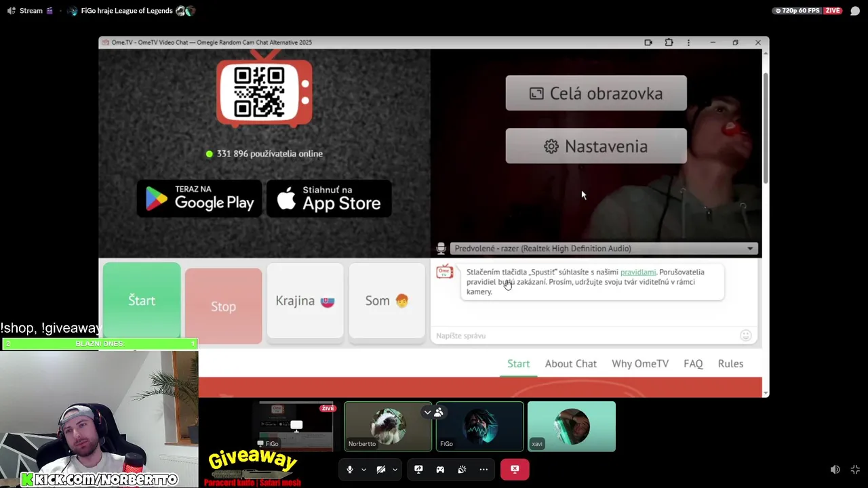Image resolution: width=868 pixels, height=488 pixels.
Task: Exit fullscreen using the bottom right icon
Action: pos(855,470)
